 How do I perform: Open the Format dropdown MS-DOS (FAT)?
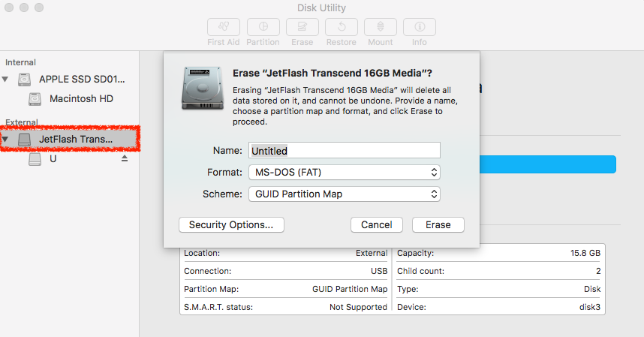[345, 173]
